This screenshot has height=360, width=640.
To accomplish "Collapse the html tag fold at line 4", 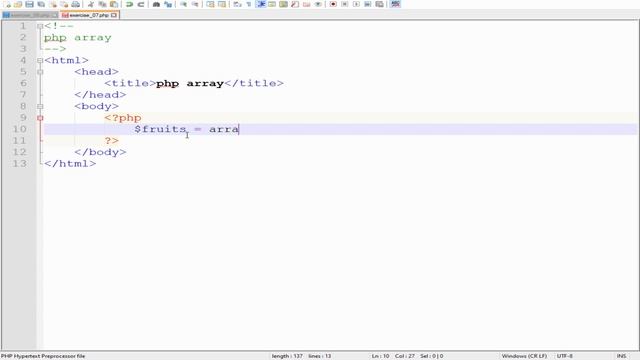I will [40, 60].
